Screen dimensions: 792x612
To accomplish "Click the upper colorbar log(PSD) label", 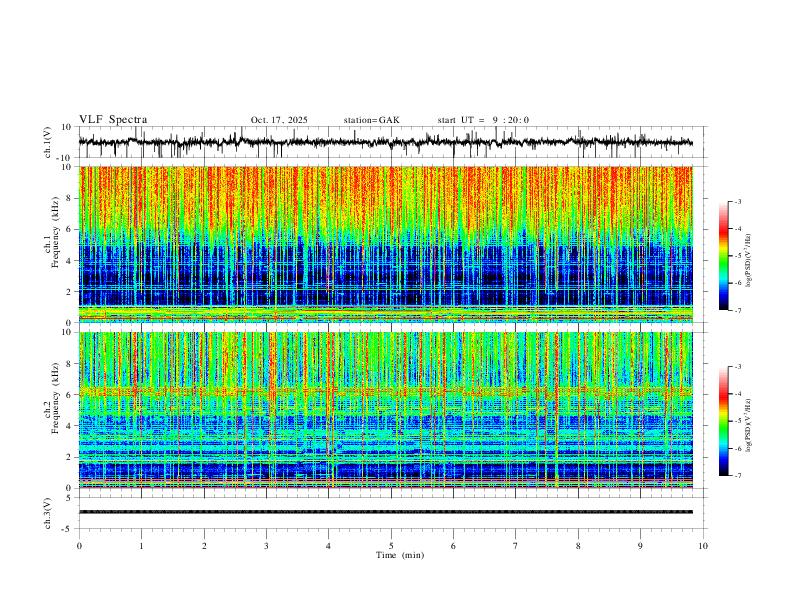I will [x=748, y=261].
